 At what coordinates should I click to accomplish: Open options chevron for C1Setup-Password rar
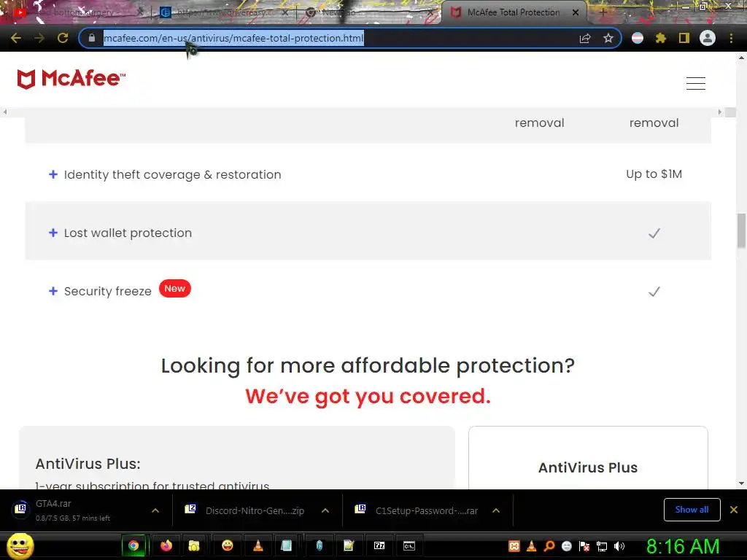(x=496, y=510)
